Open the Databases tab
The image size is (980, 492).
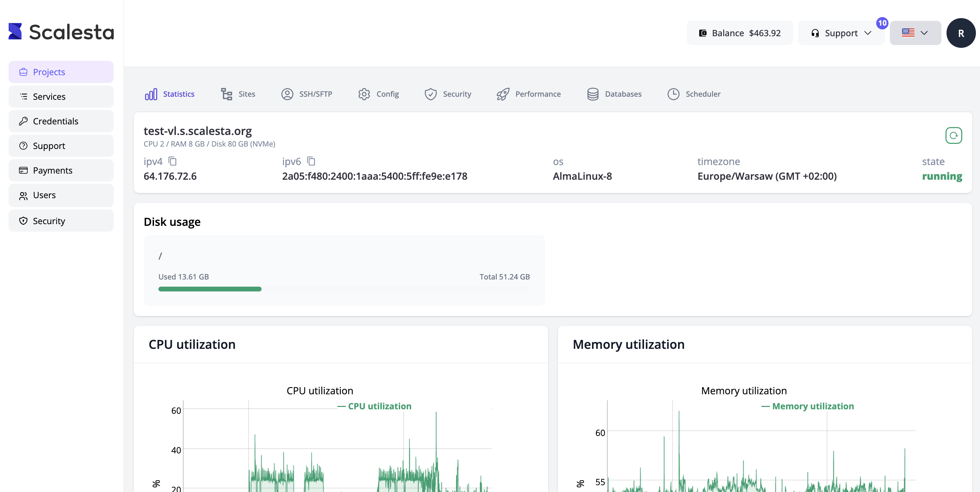[x=614, y=94]
